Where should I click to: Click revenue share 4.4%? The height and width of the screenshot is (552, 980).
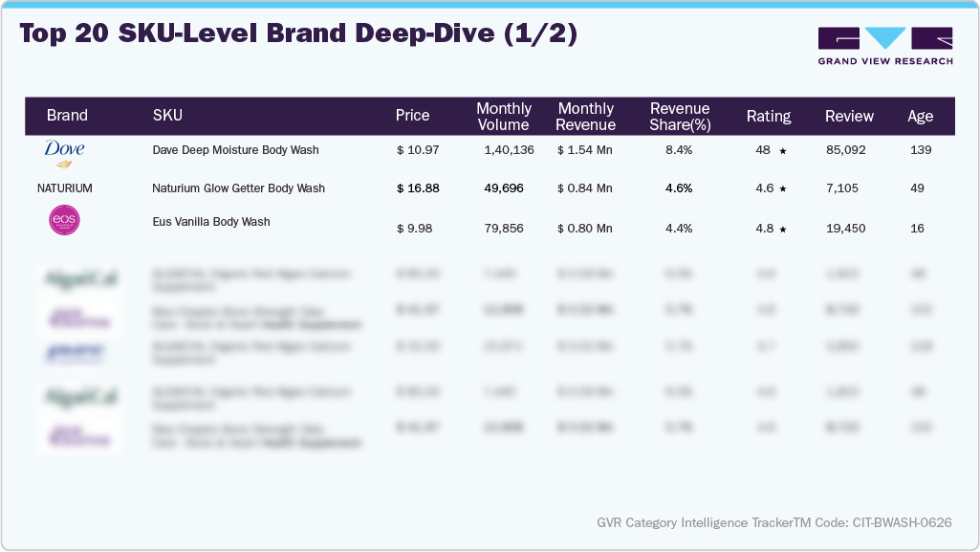(x=679, y=229)
